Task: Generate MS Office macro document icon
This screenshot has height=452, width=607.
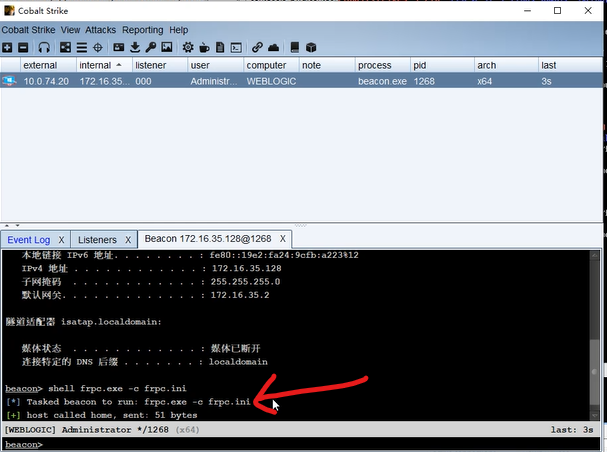Action: (x=220, y=48)
